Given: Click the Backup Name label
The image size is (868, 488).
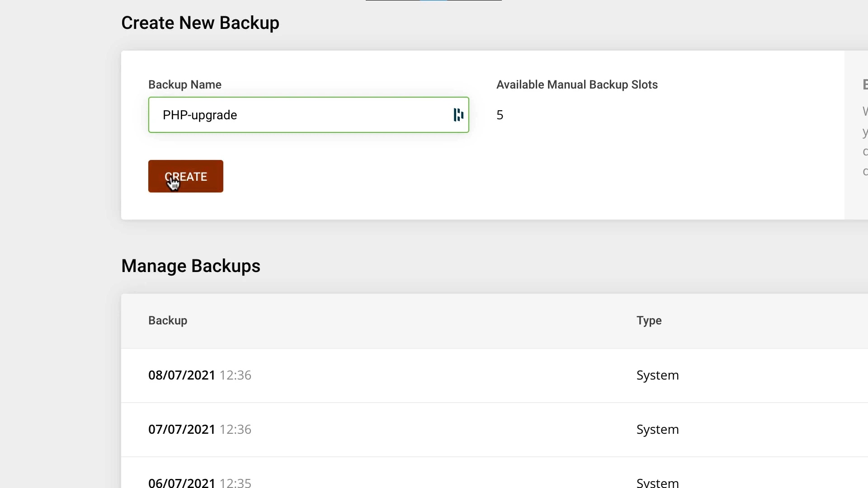Looking at the screenshot, I should [x=185, y=84].
